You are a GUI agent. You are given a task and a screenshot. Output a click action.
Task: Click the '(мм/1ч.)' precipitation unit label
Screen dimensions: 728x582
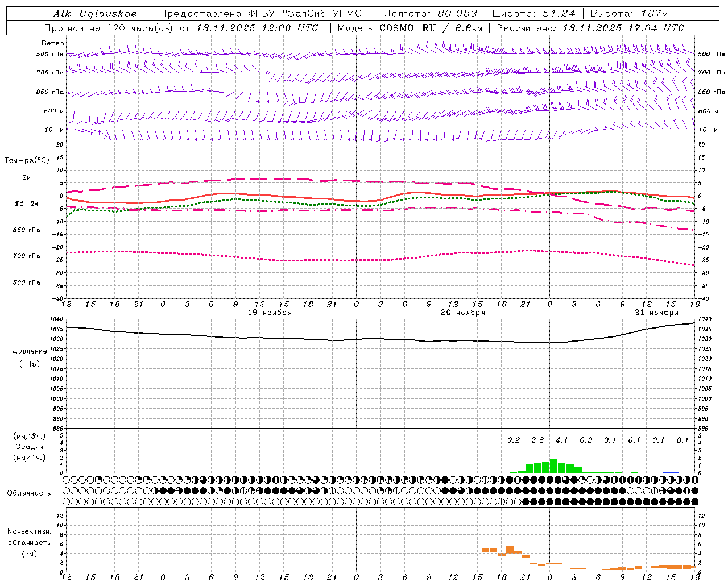pos(30,458)
